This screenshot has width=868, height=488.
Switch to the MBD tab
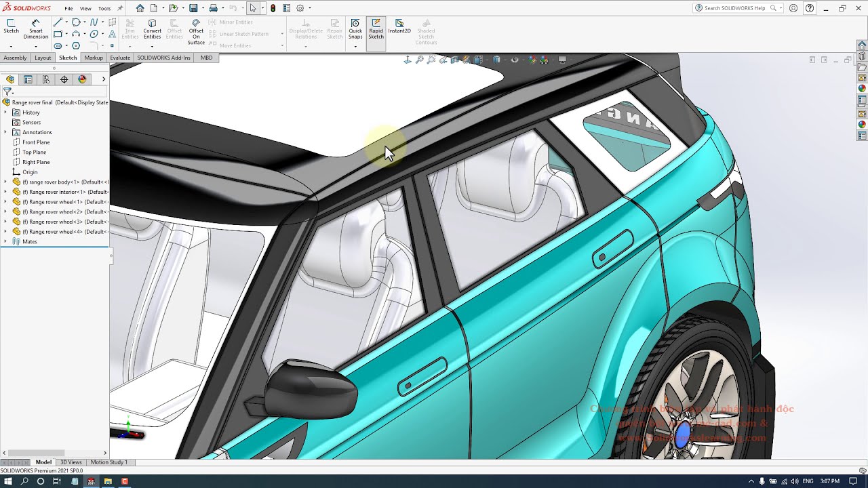coord(206,58)
